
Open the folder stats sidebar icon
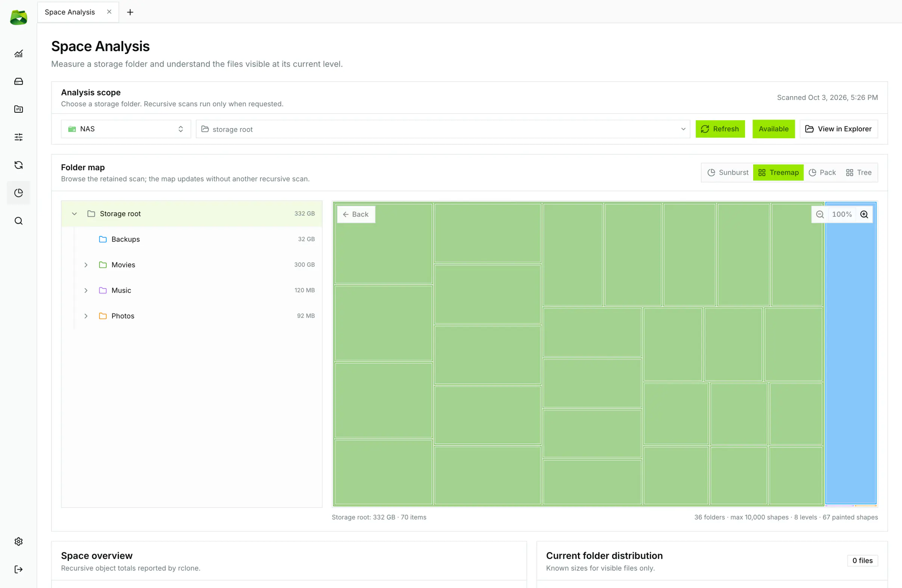[18, 109]
